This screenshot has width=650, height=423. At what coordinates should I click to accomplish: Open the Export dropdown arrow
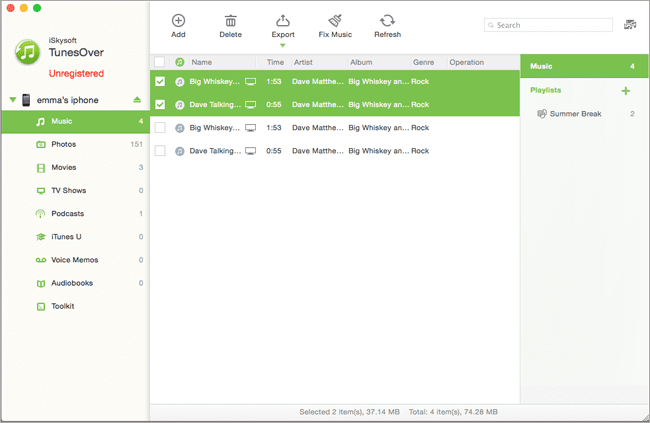point(282,46)
